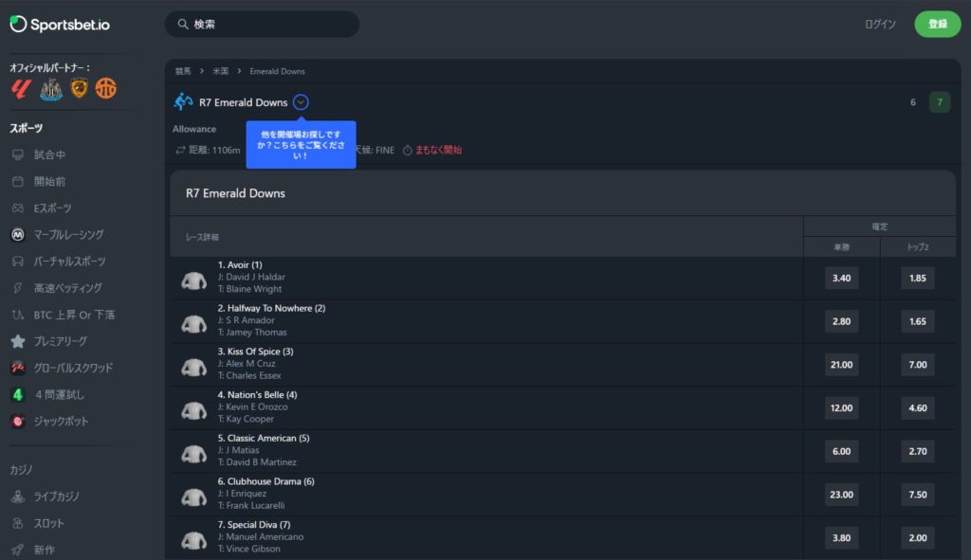Click the horse racing icon beside R7 Emerald Downs
This screenshot has width=971, height=560.
pyautogui.click(x=183, y=101)
